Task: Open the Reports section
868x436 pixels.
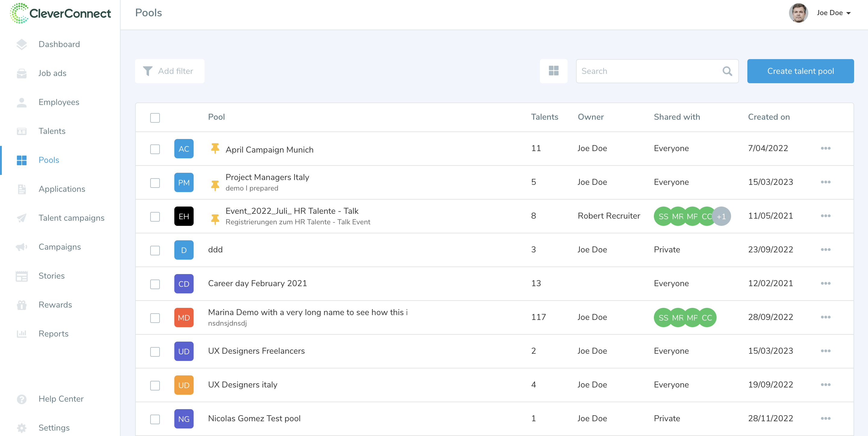Action: pos(53,333)
